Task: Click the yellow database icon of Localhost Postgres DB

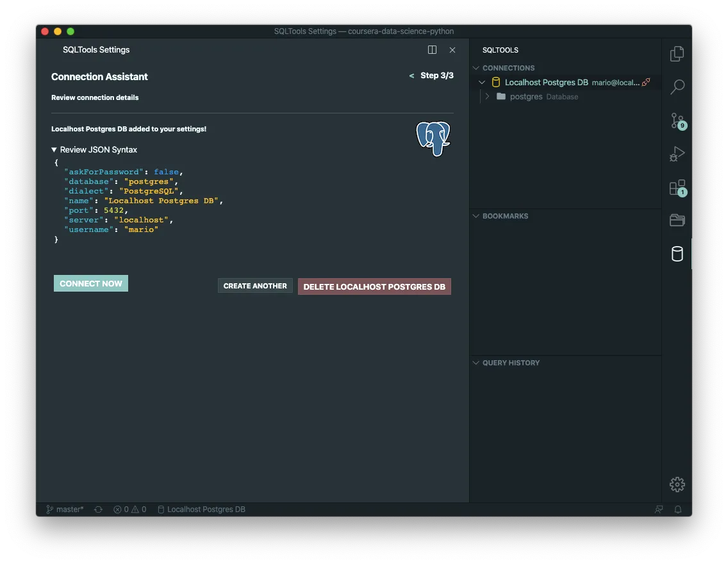Action: click(496, 82)
